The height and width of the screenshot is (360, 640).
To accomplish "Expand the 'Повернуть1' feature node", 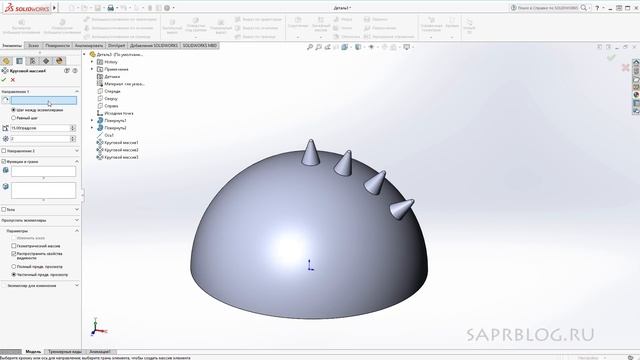I will point(92,121).
